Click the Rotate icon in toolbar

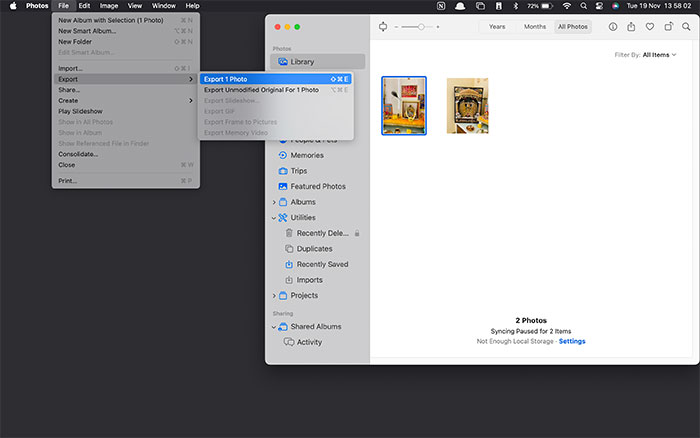pyautogui.click(x=668, y=27)
